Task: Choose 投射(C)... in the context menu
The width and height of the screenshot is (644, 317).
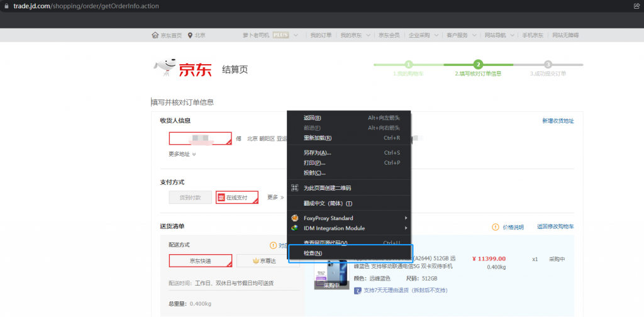Action: 348,173
